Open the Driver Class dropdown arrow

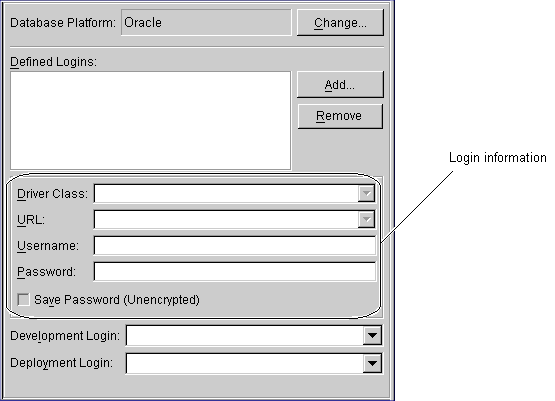[366, 194]
